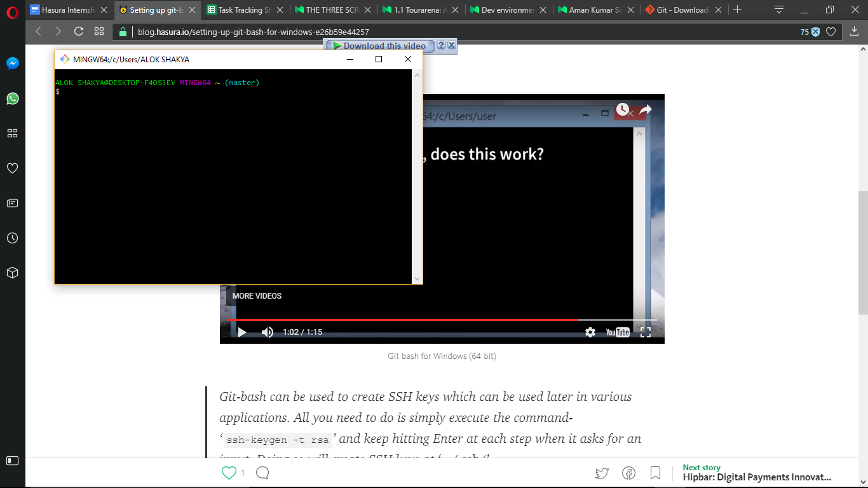Open a new tab with the plus button
The height and width of the screenshot is (488, 868).
[738, 10]
